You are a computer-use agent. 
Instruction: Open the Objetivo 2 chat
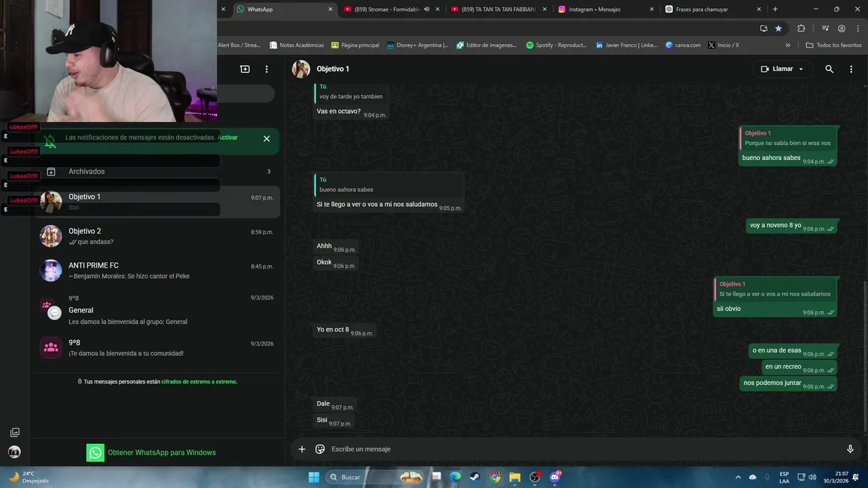click(x=157, y=236)
